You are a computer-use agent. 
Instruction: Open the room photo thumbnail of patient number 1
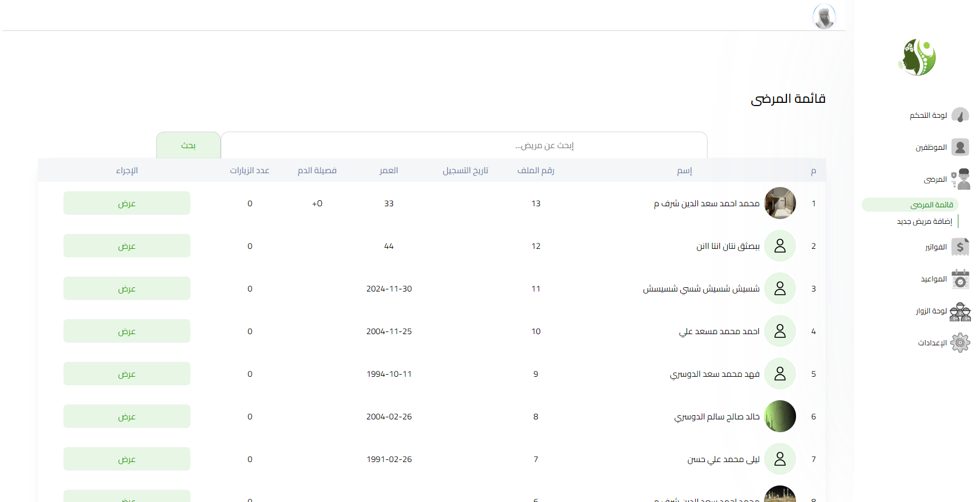tap(780, 203)
